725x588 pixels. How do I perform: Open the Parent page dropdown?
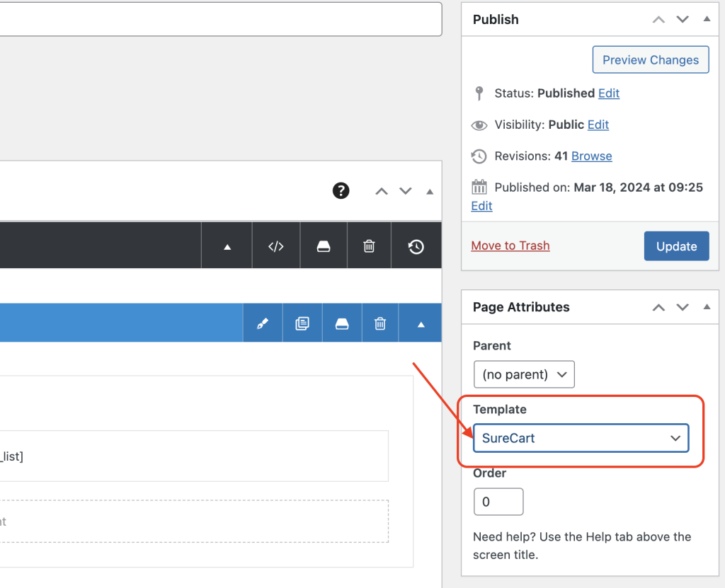[524, 374]
